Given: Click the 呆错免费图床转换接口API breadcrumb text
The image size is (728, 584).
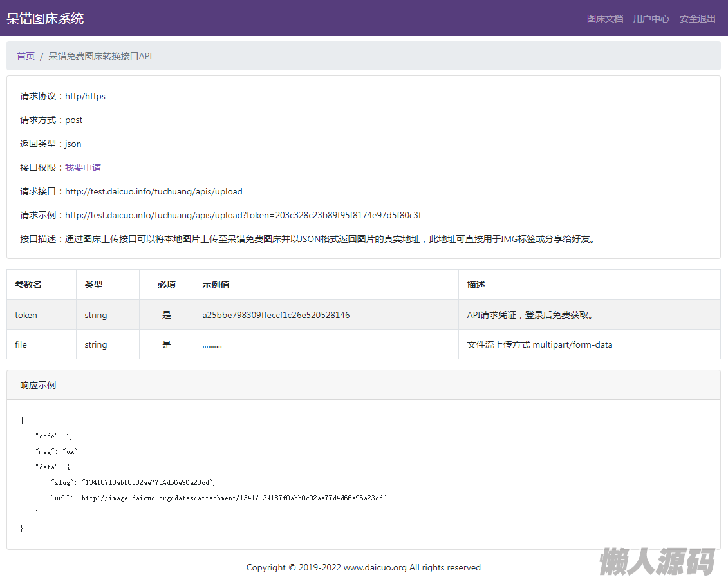Looking at the screenshot, I should point(100,56).
